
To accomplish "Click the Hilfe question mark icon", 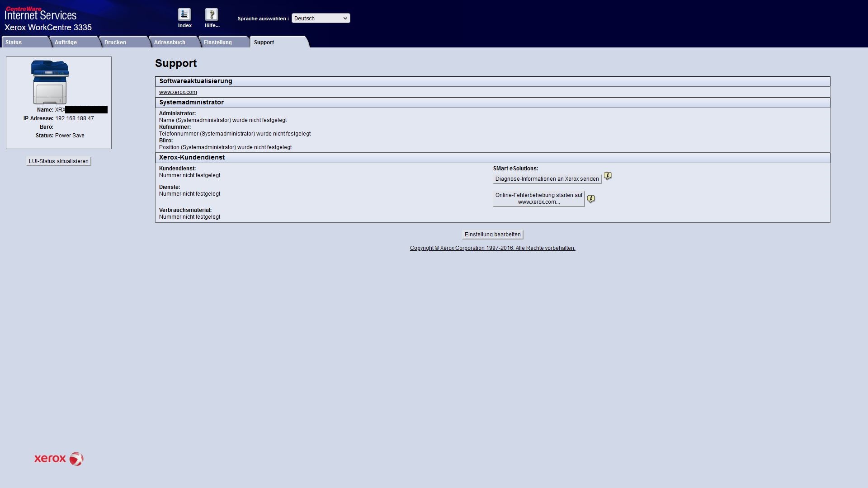I will [212, 15].
